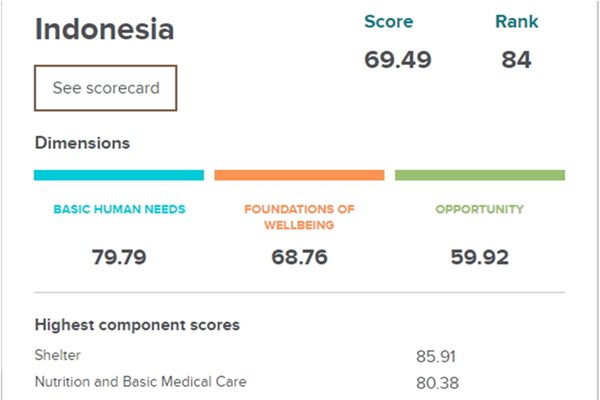
Task: Select the Indonesia country heading
Action: 104,29
